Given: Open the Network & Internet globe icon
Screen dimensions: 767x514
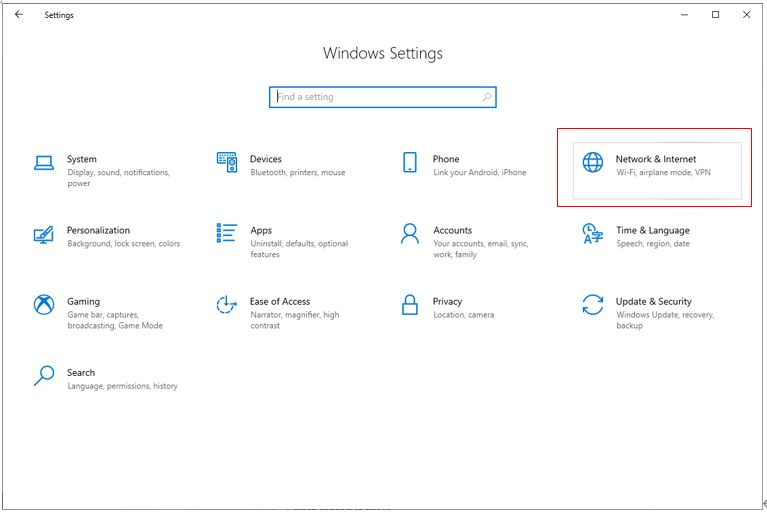Looking at the screenshot, I should click(592, 162).
